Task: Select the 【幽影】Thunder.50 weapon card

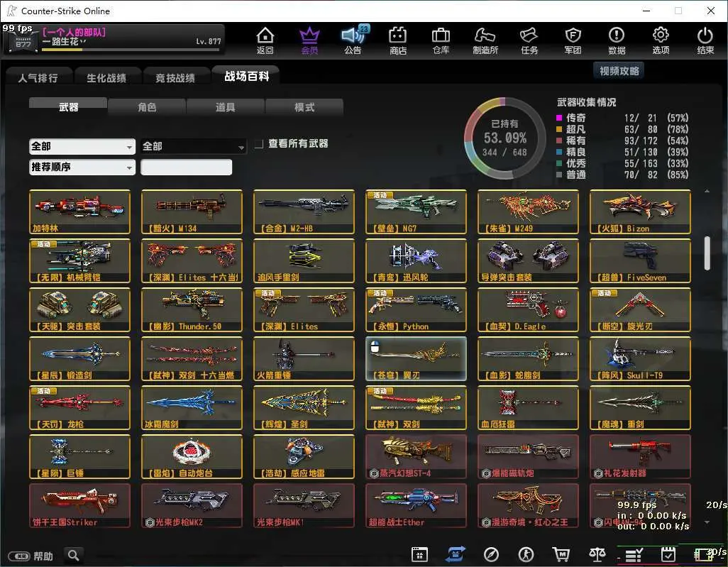Action: [192, 309]
